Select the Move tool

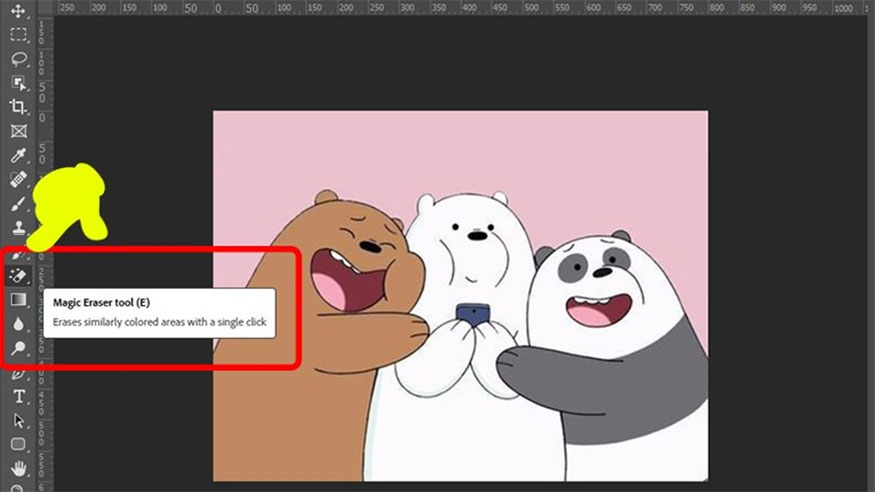tap(18, 11)
